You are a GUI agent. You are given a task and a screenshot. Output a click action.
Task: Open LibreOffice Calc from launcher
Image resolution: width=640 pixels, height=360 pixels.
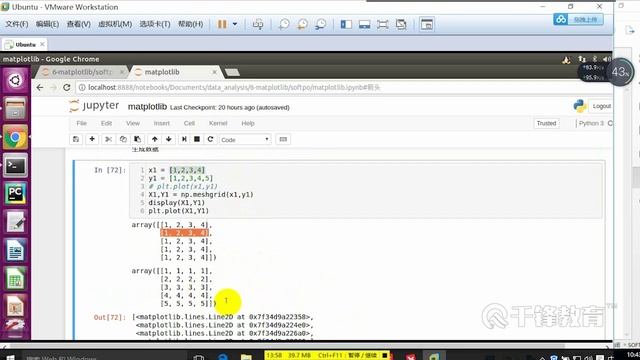coord(16,279)
